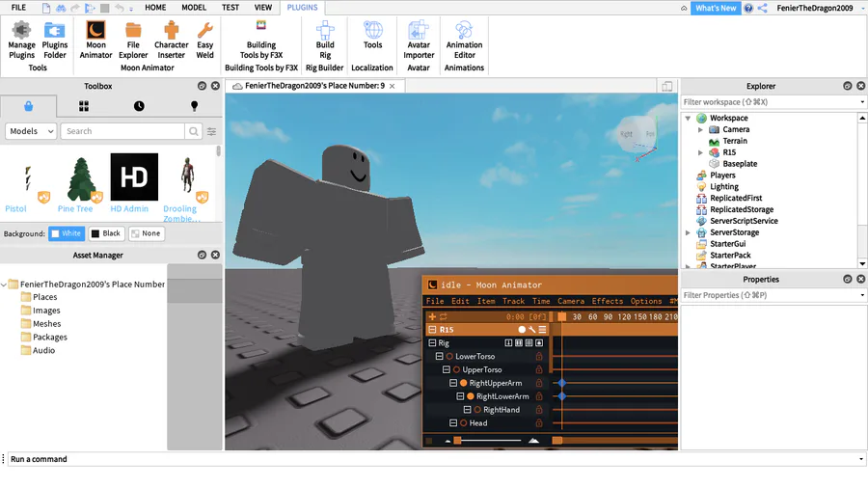Toggle the viewport split view icon
Screen dimensions: 868x488
click(x=667, y=86)
